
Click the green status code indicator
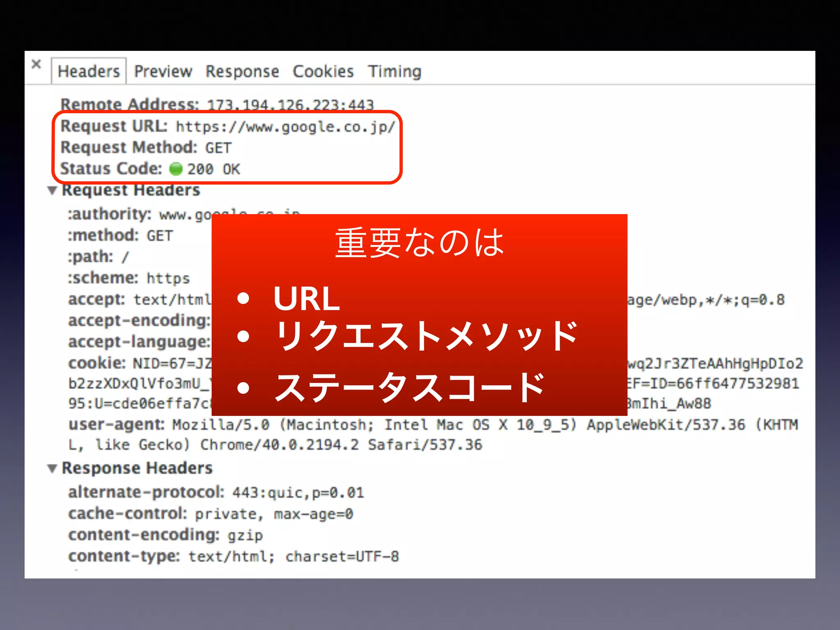[176, 169]
